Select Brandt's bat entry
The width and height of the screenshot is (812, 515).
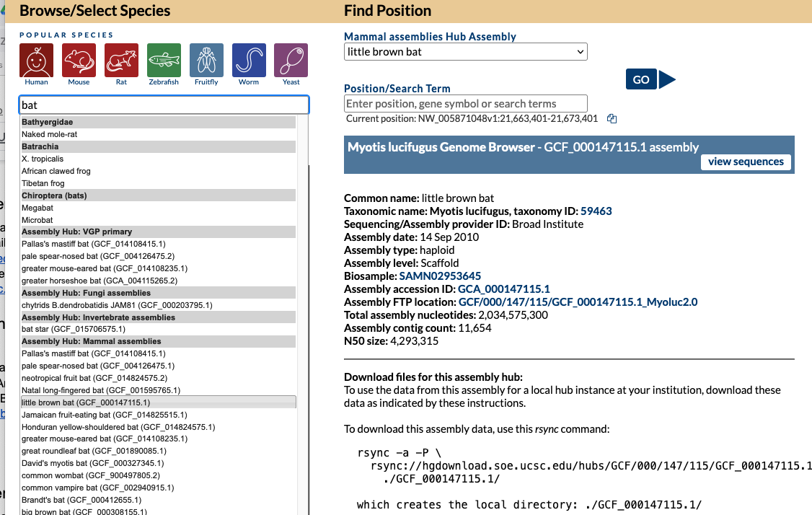click(159, 501)
